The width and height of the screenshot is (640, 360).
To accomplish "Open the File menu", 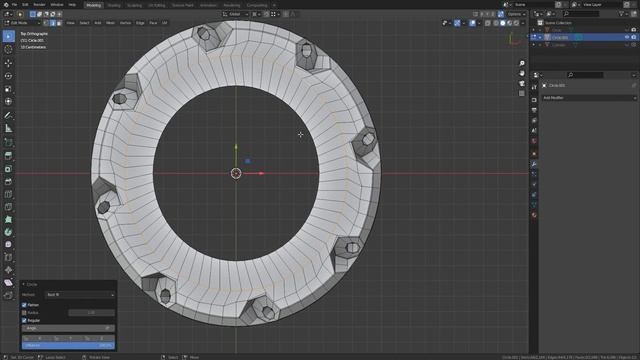I will click(x=15, y=5).
